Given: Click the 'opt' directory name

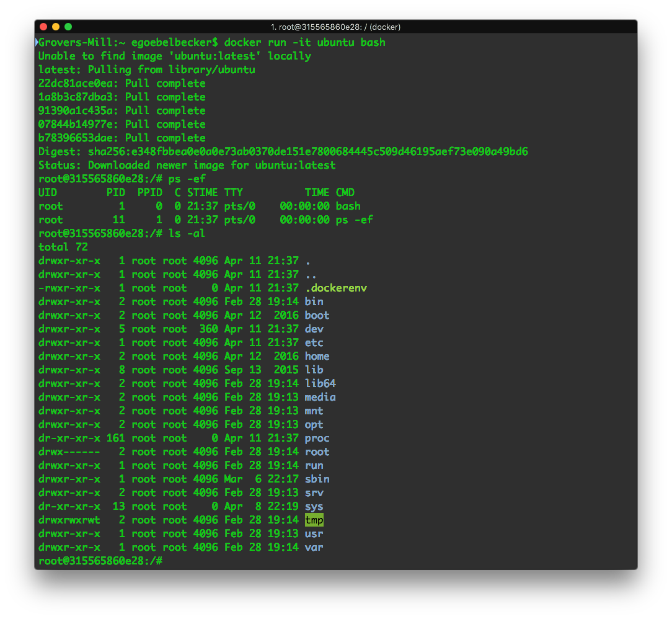Looking at the screenshot, I should [314, 425].
